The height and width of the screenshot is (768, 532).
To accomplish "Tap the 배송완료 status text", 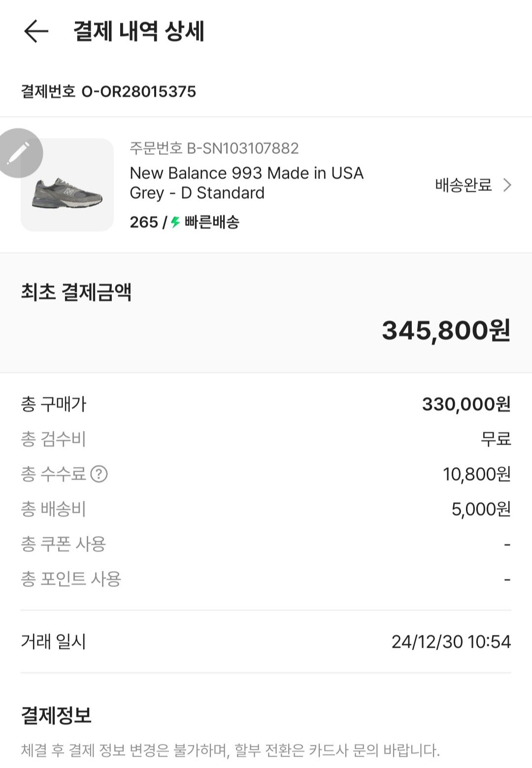I will click(463, 185).
